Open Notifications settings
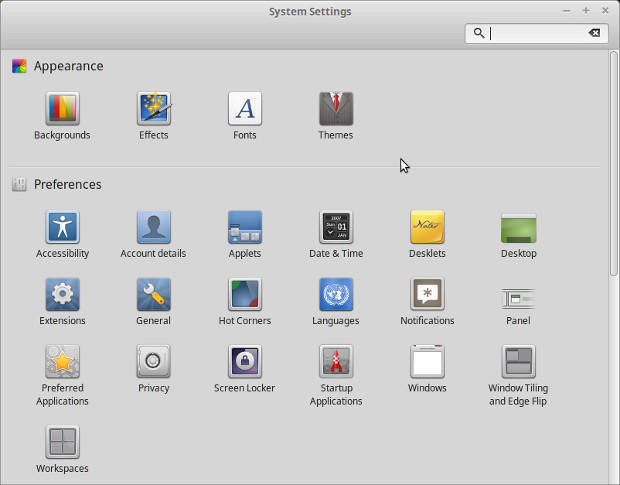620x485 pixels. [427, 295]
